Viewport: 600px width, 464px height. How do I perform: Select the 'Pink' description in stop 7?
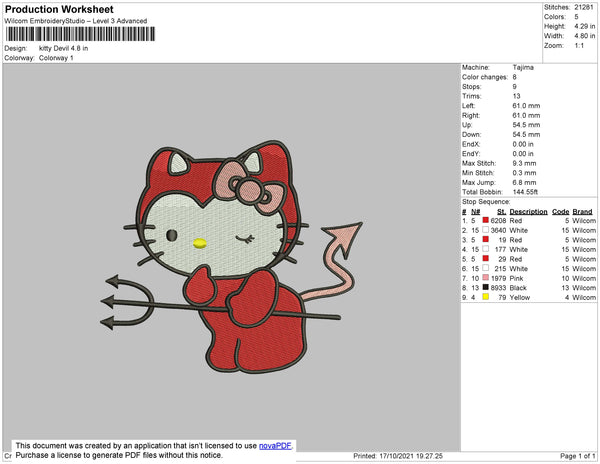click(x=516, y=278)
